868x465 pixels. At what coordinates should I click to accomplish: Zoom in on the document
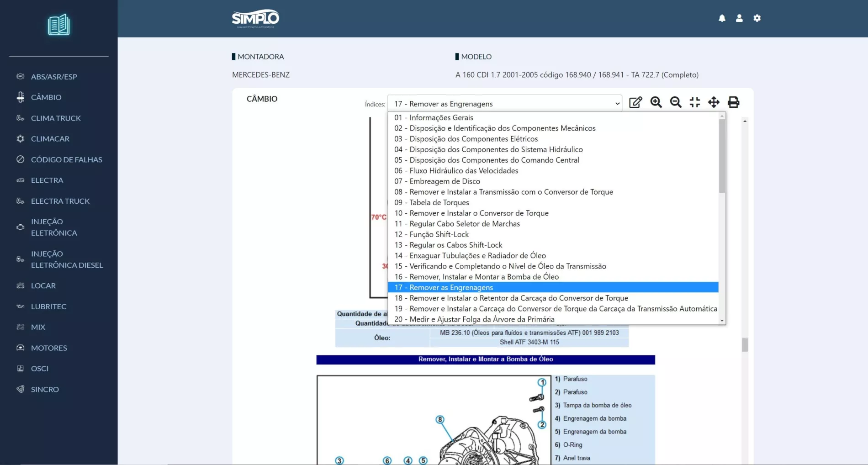point(656,102)
